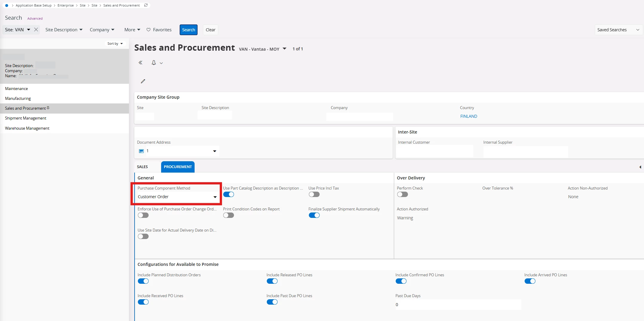644x321 pixels.
Task: Toggle Include Arrived PO Lines
Action: (530, 281)
